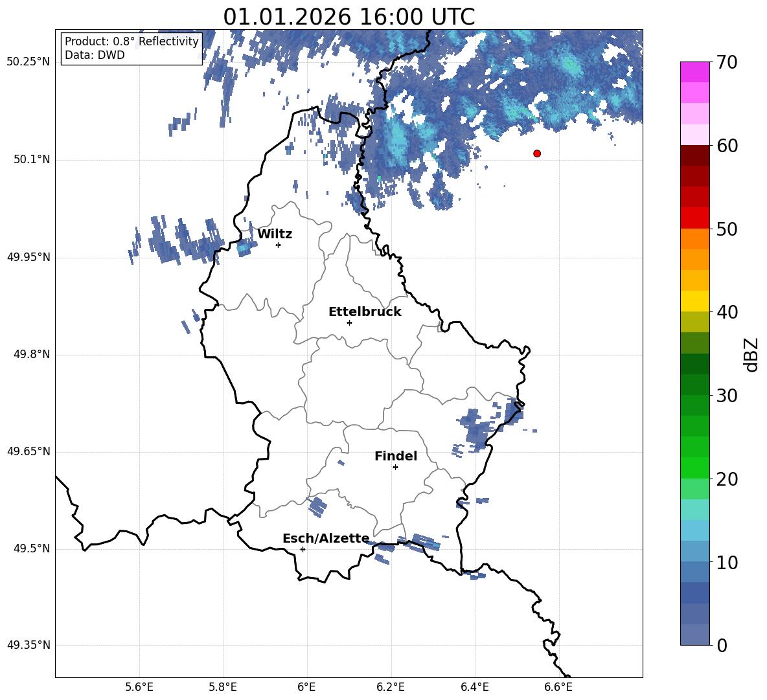The height and width of the screenshot is (700, 767).
Task: Pick the orange swatch just below 50
Action: coord(694,238)
